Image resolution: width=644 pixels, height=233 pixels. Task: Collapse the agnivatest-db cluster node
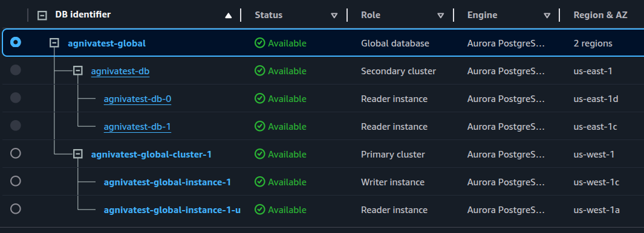coord(77,71)
